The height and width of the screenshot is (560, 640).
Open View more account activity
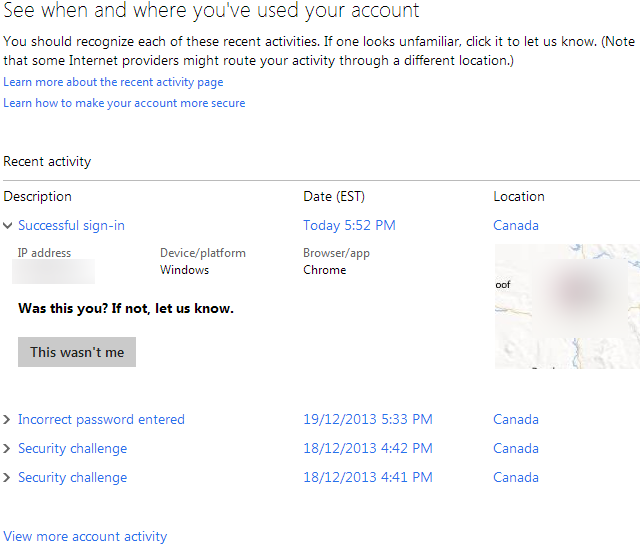click(85, 537)
